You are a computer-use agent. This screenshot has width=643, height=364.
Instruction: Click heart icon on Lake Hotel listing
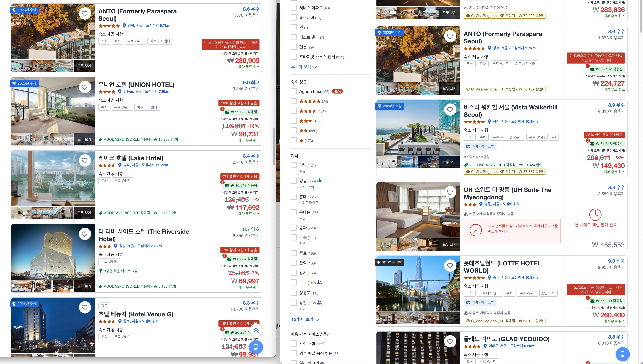coord(85,161)
